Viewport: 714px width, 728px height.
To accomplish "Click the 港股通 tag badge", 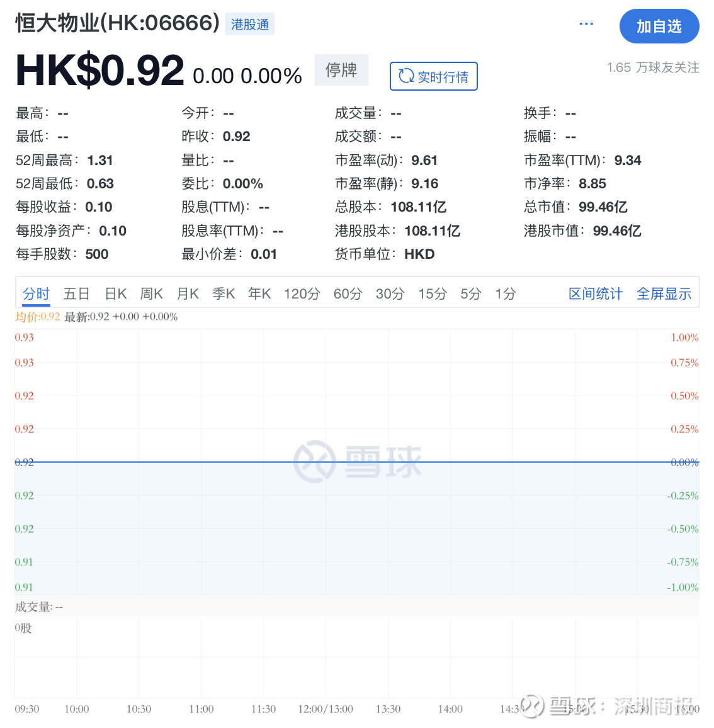I will point(250,25).
